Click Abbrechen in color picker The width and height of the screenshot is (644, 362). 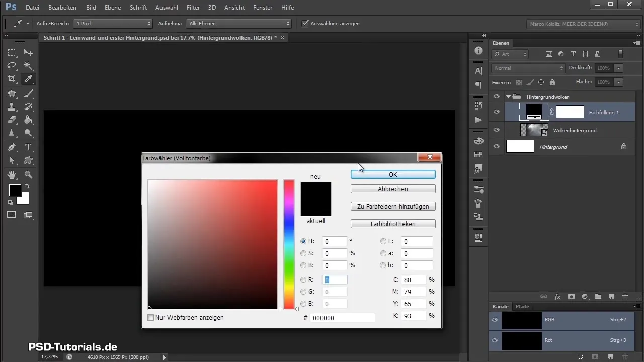393,189
